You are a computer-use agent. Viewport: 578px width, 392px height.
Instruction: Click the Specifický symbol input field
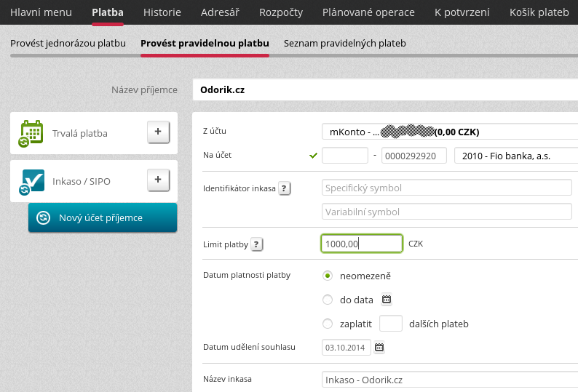[446, 188]
